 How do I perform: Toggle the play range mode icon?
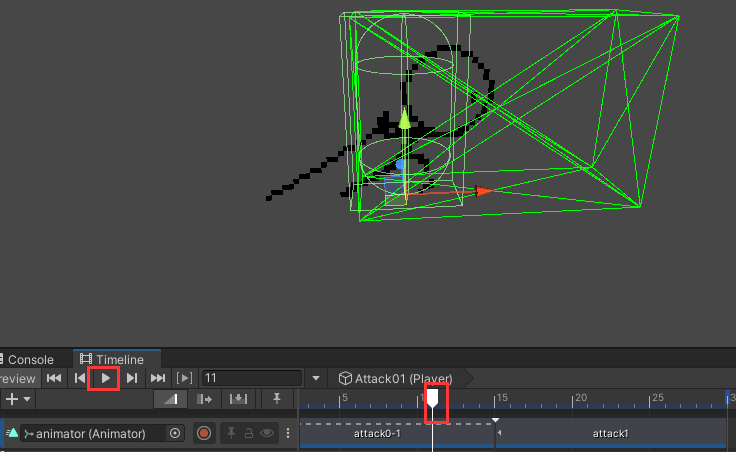pos(184,378)
